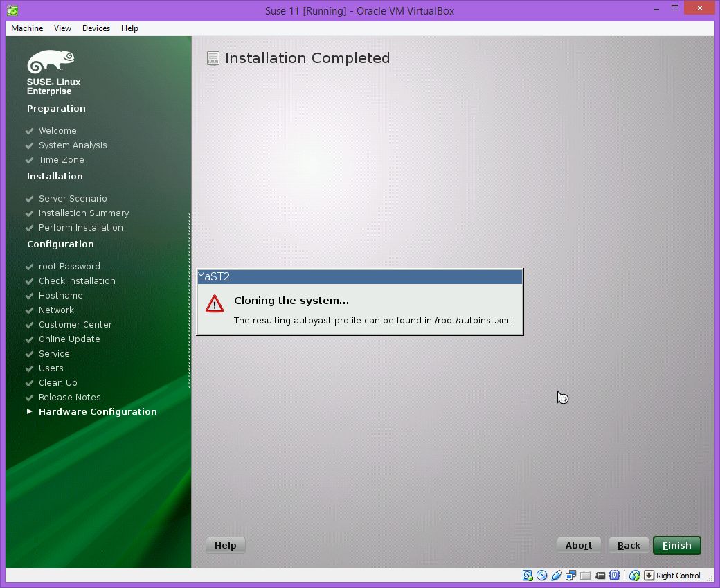720x588 pixels.
Task: Select the Time Zone step
Action: coord(61,160)
